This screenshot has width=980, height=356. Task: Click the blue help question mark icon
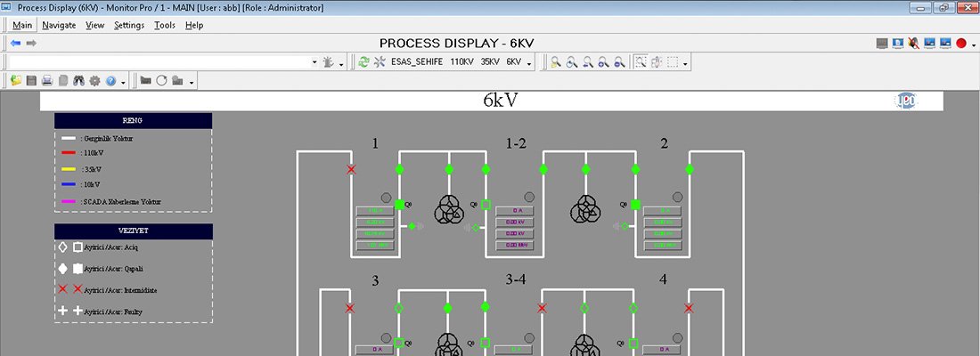click(110, 81)
